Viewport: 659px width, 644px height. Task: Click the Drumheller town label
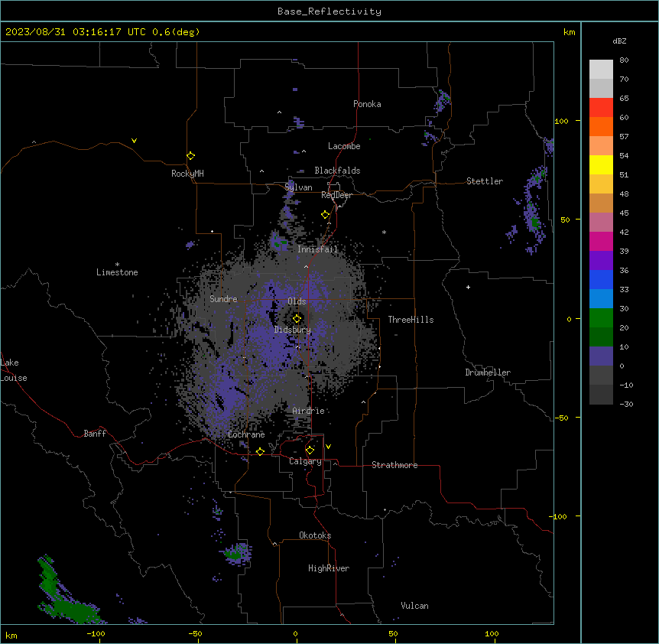click(x=488, y=372)
